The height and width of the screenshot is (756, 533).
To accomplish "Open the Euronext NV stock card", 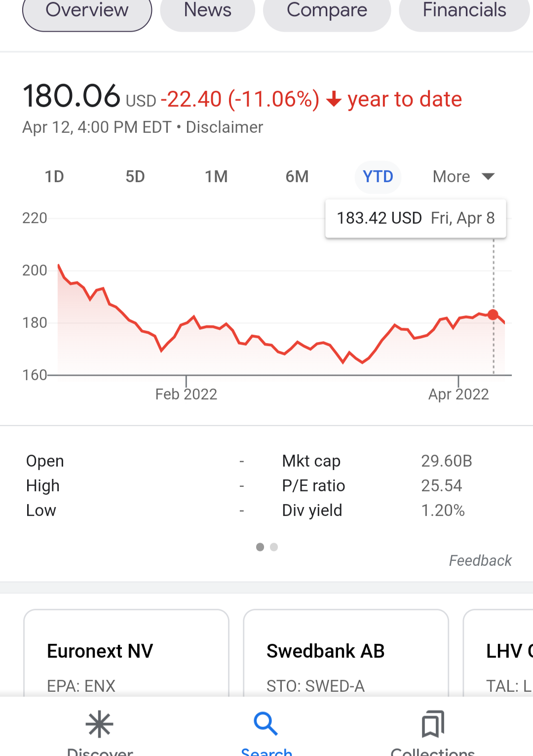I will pyautogui.click(x=126, y=653).
